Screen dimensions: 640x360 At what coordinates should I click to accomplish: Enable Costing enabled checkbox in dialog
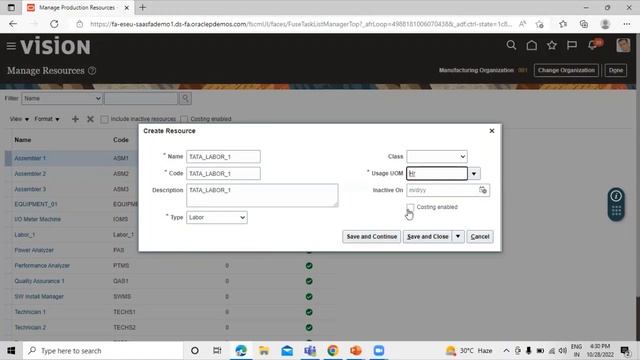point(410,207)
